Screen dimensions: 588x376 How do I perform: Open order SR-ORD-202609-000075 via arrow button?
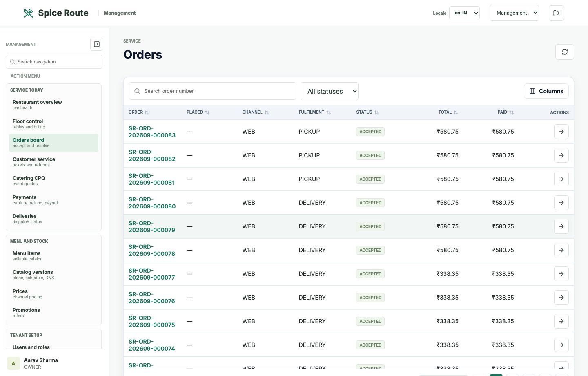coord(561,321)
